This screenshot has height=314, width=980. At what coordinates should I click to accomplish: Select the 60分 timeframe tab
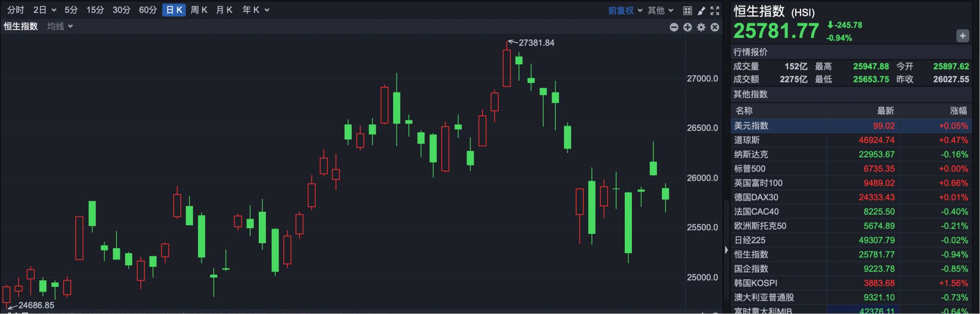[148, 10]
